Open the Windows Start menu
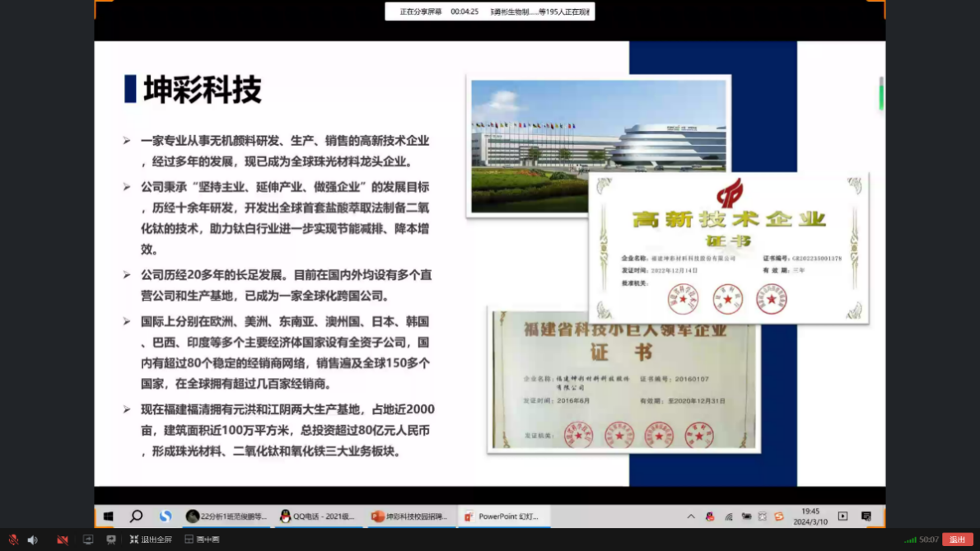The height and width of the screenshot is (551, 980). pyautogui.click(x=108, y=516)
